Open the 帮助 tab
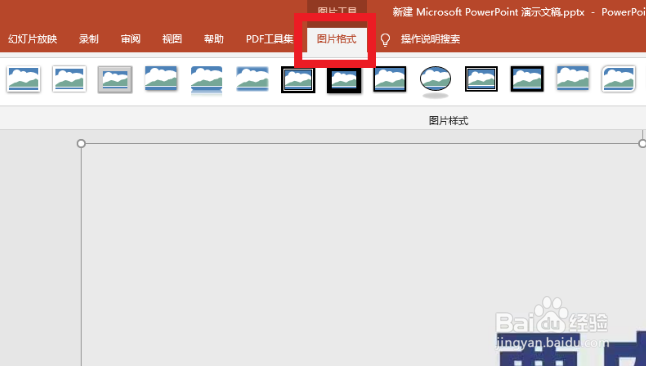The width and height of the screenshot is (646, 366). click(214, 39)
